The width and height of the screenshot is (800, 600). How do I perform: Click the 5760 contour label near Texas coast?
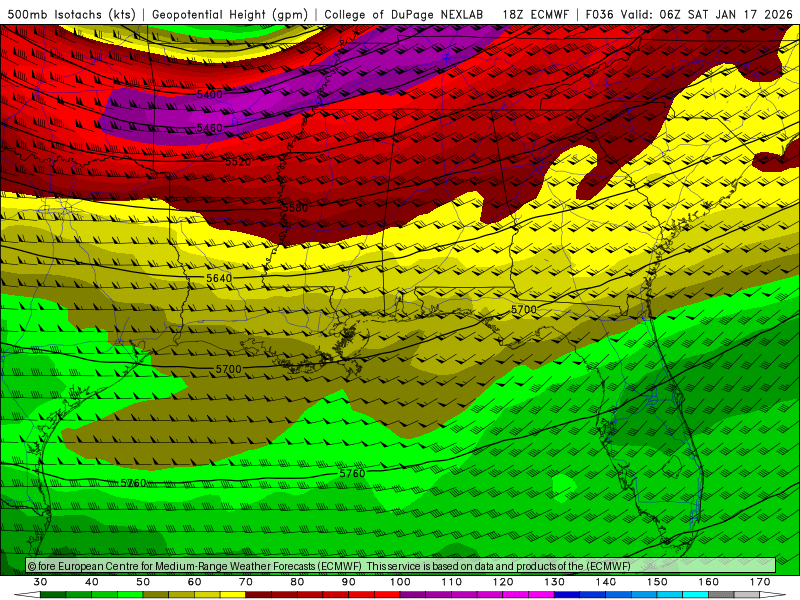coord(133,483)
